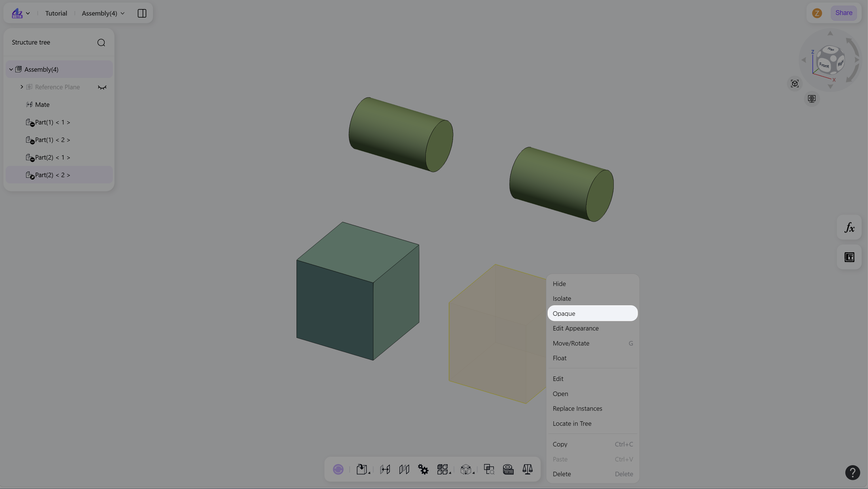This screenshot has width=868, height=489.
Task: Click the view cube Top face
Action: [831, 49]
